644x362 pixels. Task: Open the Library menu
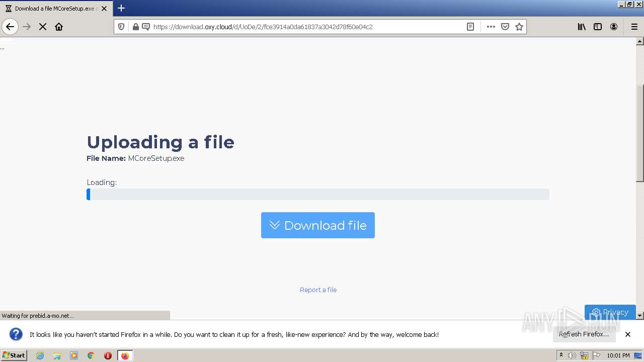[582, 27]
